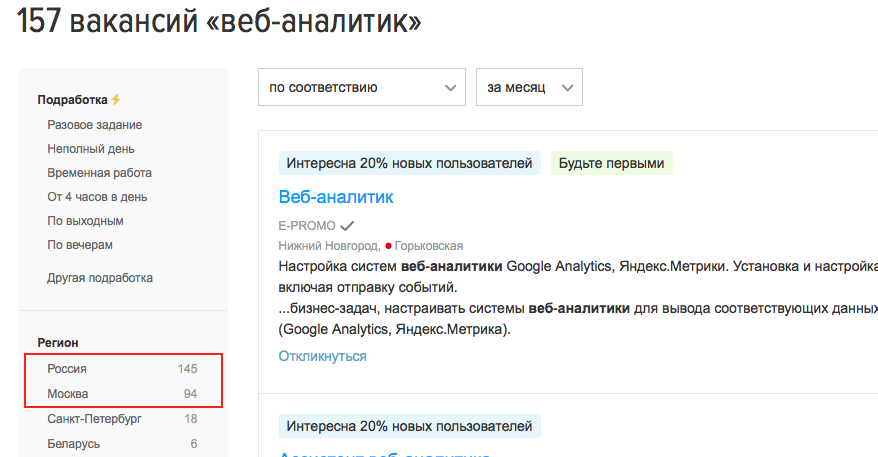Select 'По выходным' filter

tap(85, 221)
